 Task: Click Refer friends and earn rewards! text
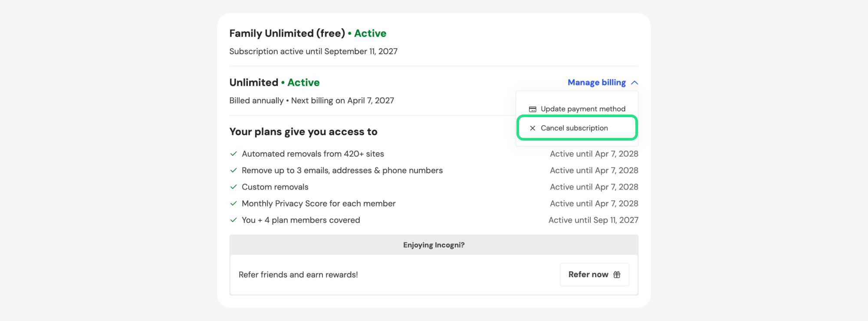pos(298,275)
